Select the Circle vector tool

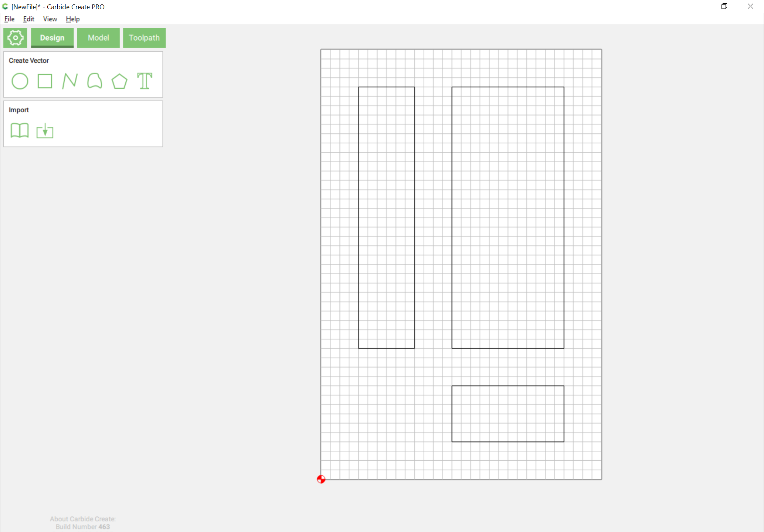[x=20, y=81]
